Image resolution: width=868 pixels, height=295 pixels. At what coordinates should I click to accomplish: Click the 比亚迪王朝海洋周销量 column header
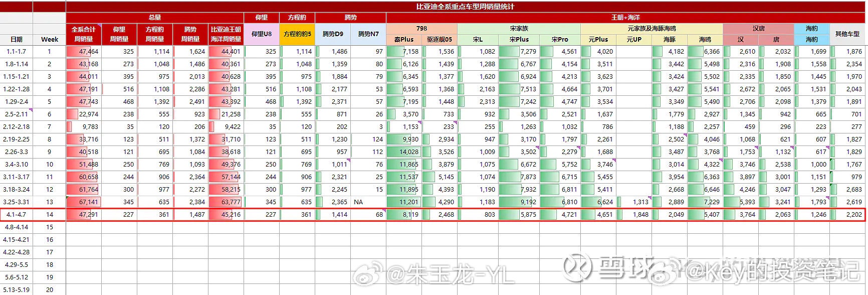pyautogui.click(x=226, y=34)
